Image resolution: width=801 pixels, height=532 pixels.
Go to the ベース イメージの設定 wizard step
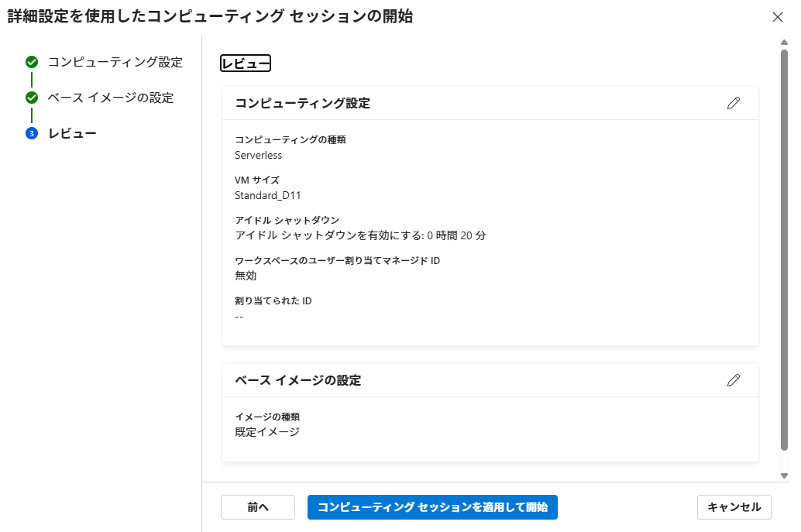(x=110, y=98)
